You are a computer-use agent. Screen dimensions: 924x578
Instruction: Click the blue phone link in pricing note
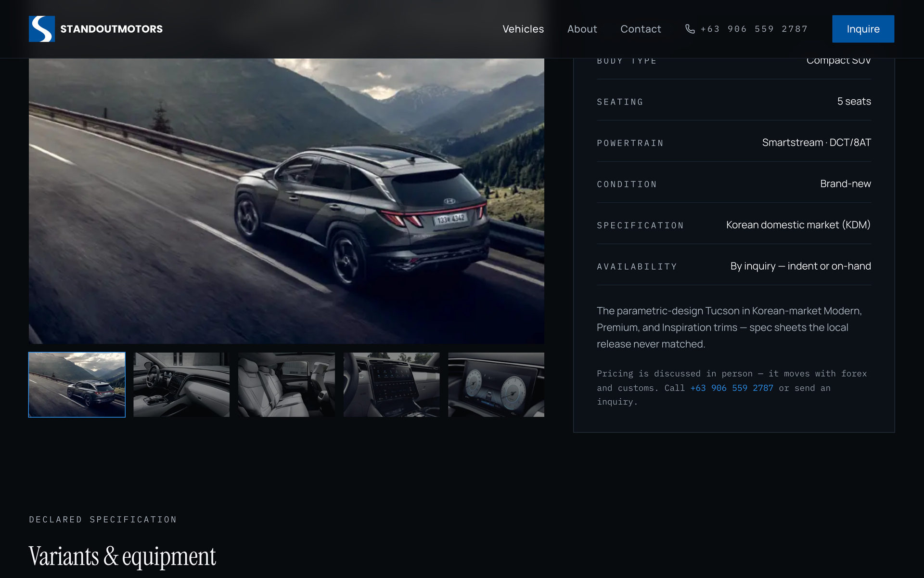[731, 388]
